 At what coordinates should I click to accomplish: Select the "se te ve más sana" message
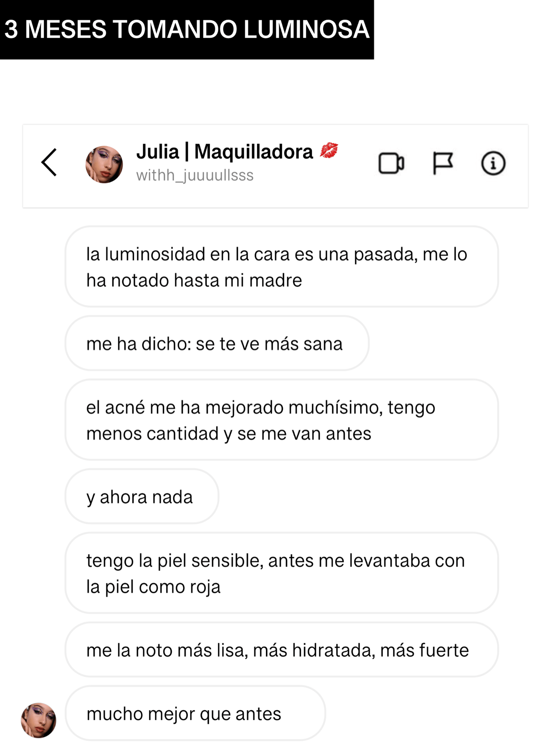pyautogui.click(x=217, y=344)
